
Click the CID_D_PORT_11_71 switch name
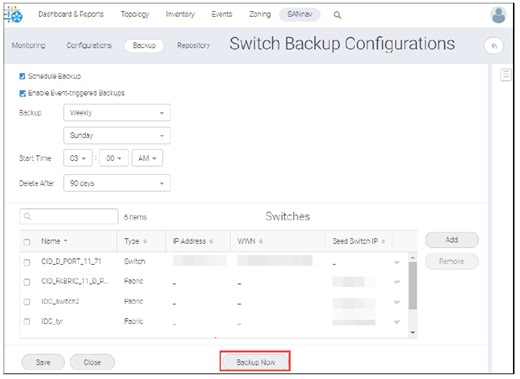tap(71, 261)
